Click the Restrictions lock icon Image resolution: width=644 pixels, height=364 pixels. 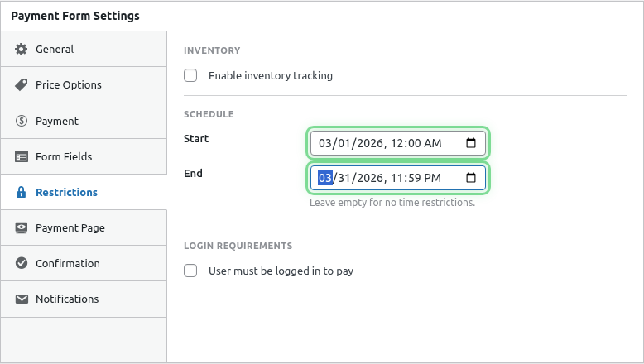tap(22, 192)
